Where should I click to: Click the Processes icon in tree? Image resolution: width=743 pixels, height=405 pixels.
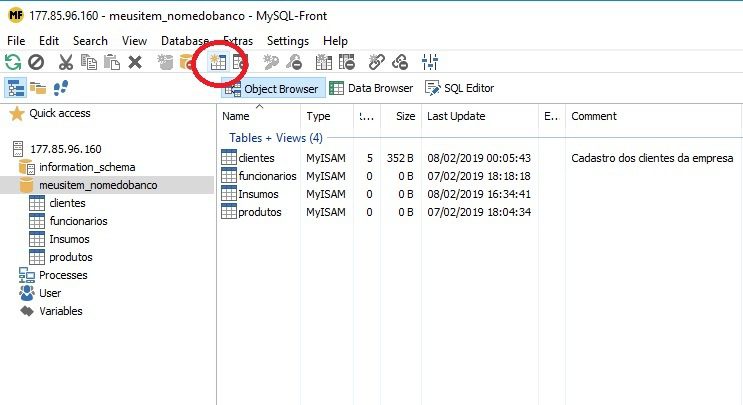pyautogui.click(x=27, y=275)
